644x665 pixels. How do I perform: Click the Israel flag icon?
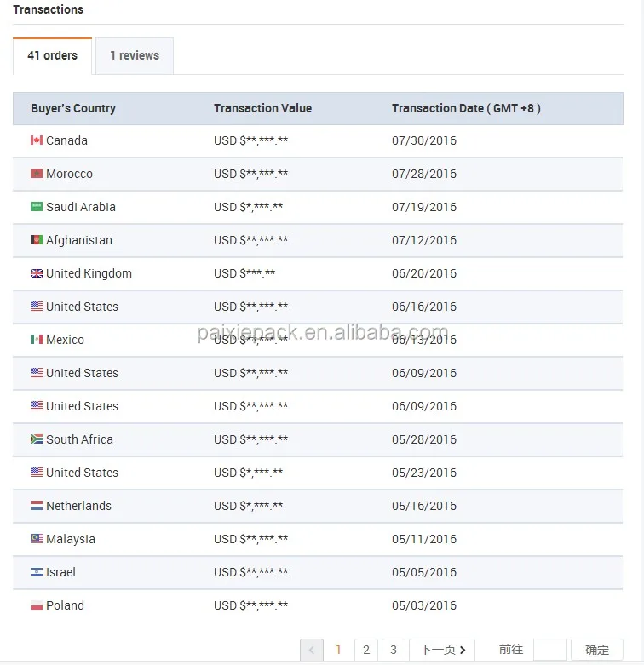click(37, 572)
